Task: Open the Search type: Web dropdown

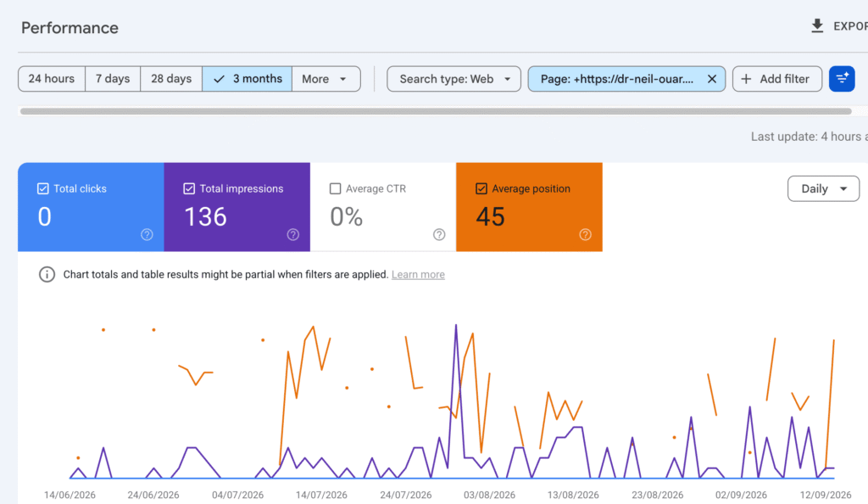Action: [454, 79]
